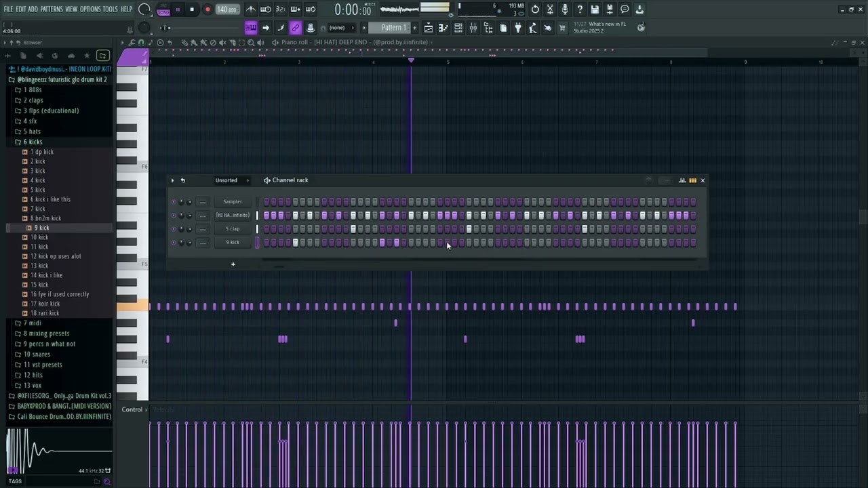Open the Channel rack view icon

pyautogui.click(x=458, y=28)
